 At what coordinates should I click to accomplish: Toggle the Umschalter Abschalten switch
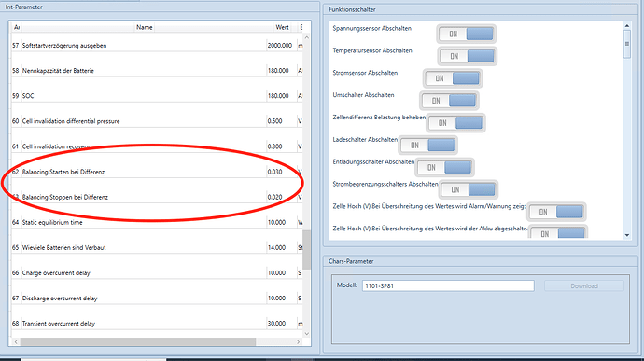pyautogui.click(x=449, y=100)
